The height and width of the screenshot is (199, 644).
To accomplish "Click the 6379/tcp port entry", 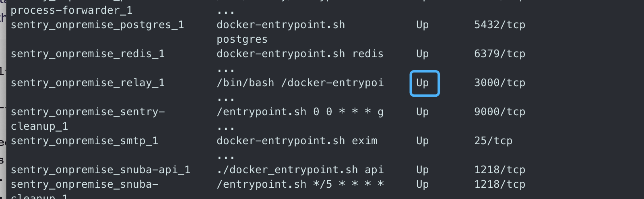I will coord(500,54).
